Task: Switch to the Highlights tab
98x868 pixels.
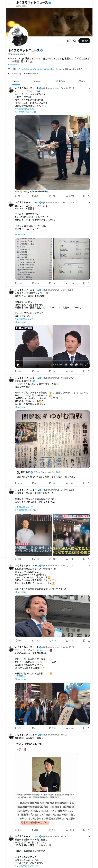Action: [x=60, y=81]
